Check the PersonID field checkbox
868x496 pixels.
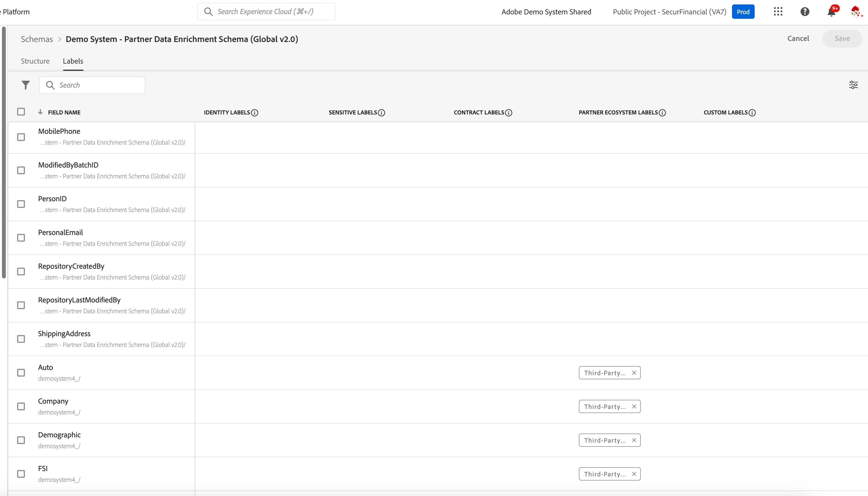click(x=21, y=204)
